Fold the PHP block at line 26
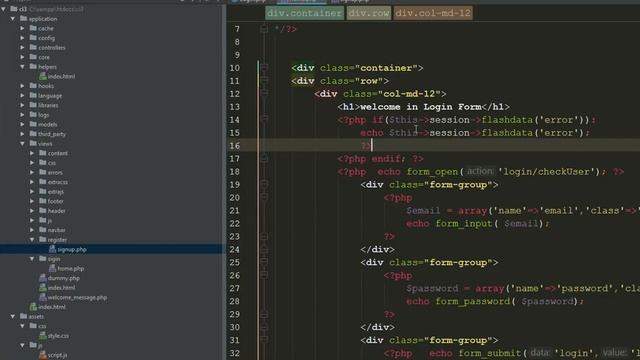Screen dimensions: 640x360 tap(264, 276)
